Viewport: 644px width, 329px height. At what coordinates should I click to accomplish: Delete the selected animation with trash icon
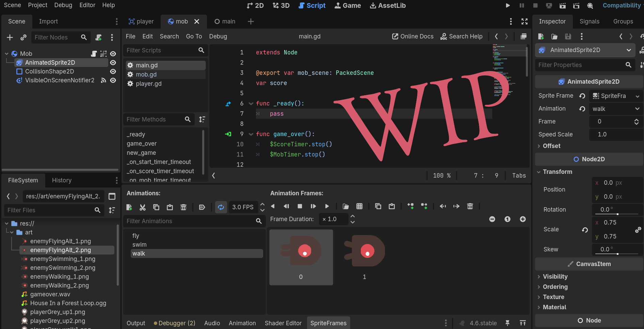(x=183, y=207)
